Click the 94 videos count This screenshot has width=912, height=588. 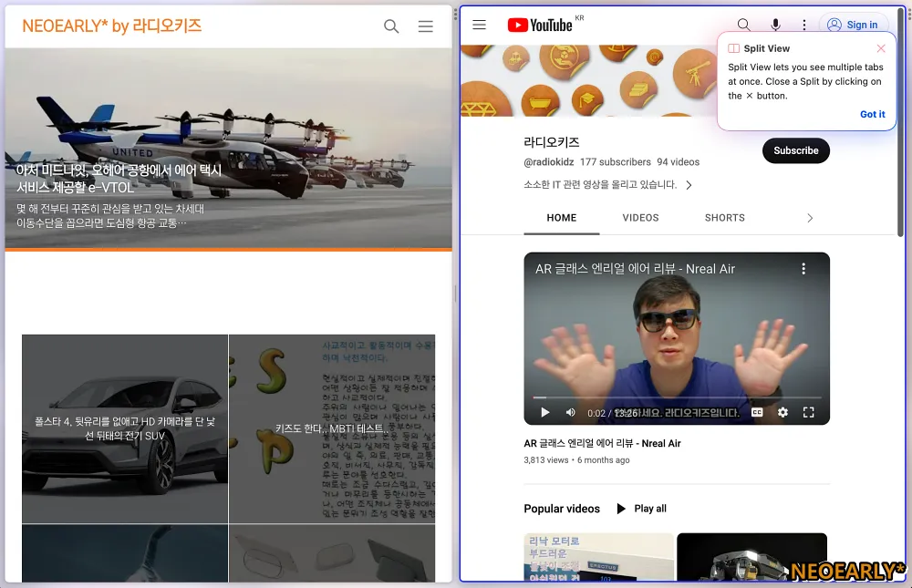(x=679, y=162)
